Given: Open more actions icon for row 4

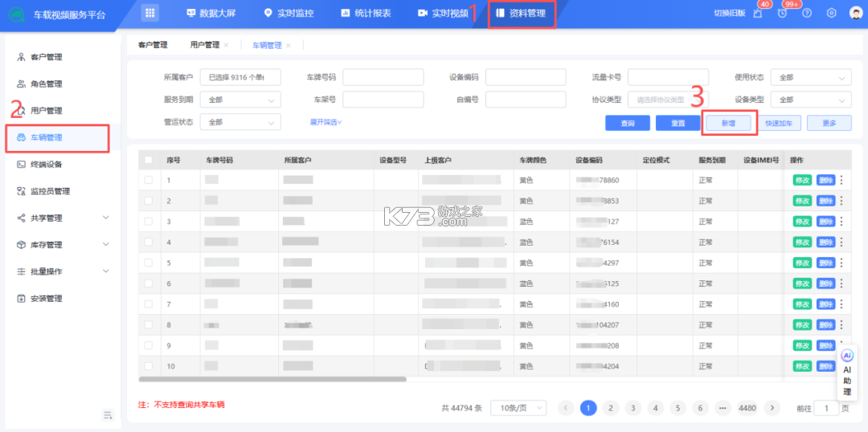Looking at the screenshot, I should coord(842,242).
